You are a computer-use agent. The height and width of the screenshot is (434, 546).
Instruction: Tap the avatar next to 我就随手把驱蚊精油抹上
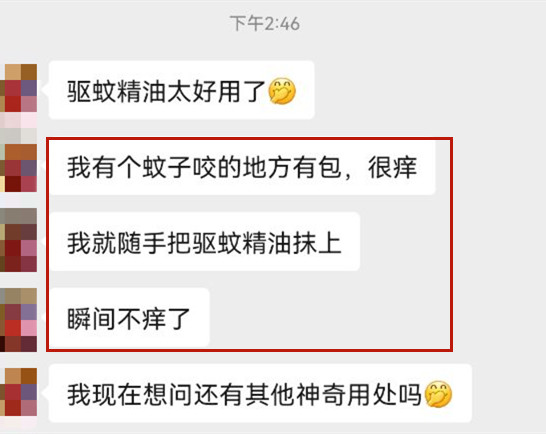pos(19,240)
